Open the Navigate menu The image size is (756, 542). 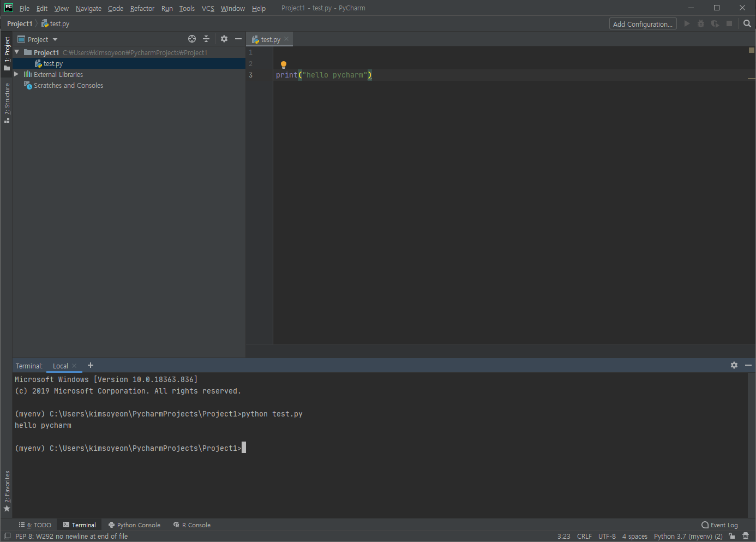88,8
